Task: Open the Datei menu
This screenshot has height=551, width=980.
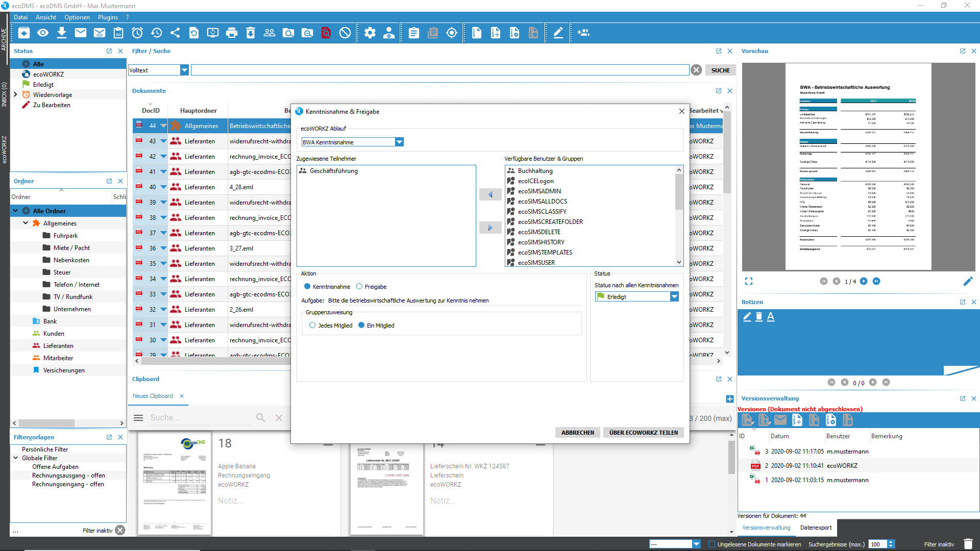Action: point(20,17)
